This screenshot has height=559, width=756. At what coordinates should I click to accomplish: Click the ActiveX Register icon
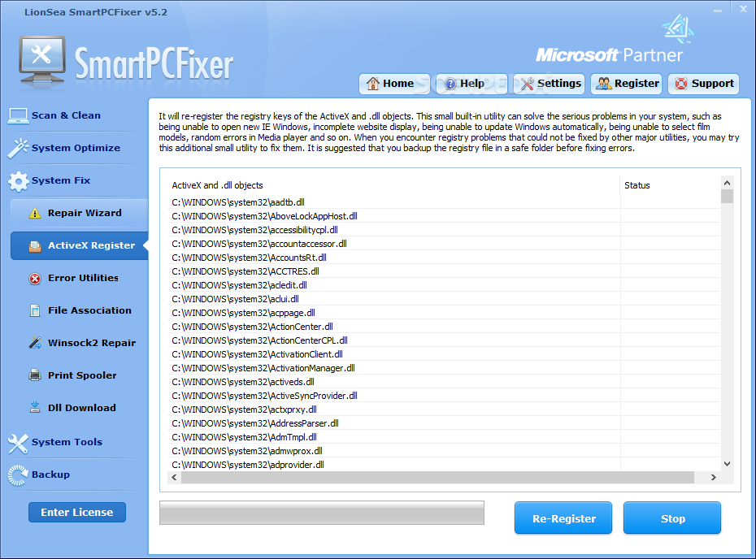35,245
